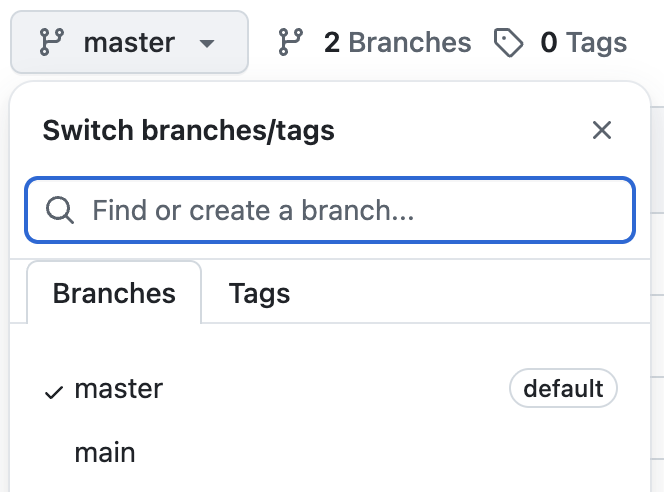This screenshot has height=492, width=664.
Task: Click the branch icon inside the master button
Action: coord(50,43)
